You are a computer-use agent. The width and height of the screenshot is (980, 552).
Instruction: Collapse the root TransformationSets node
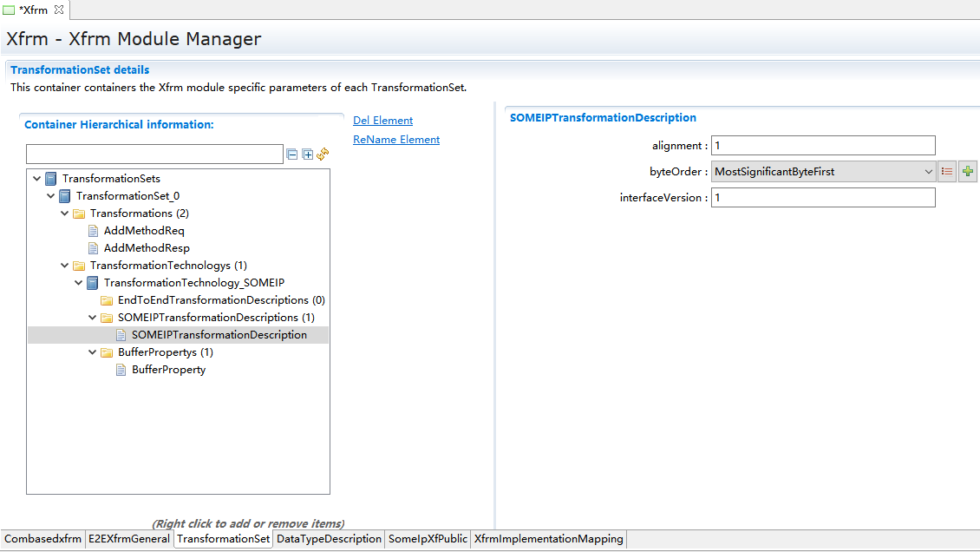(37, 179)
